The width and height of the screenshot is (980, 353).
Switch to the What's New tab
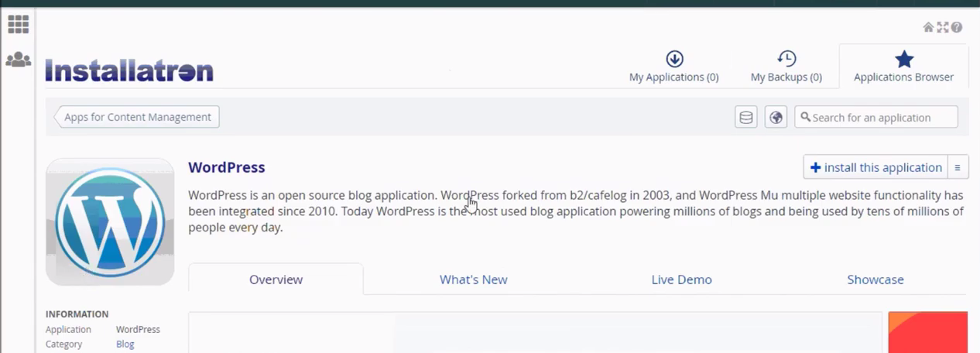pyautogui.click(x=474, y=279)
